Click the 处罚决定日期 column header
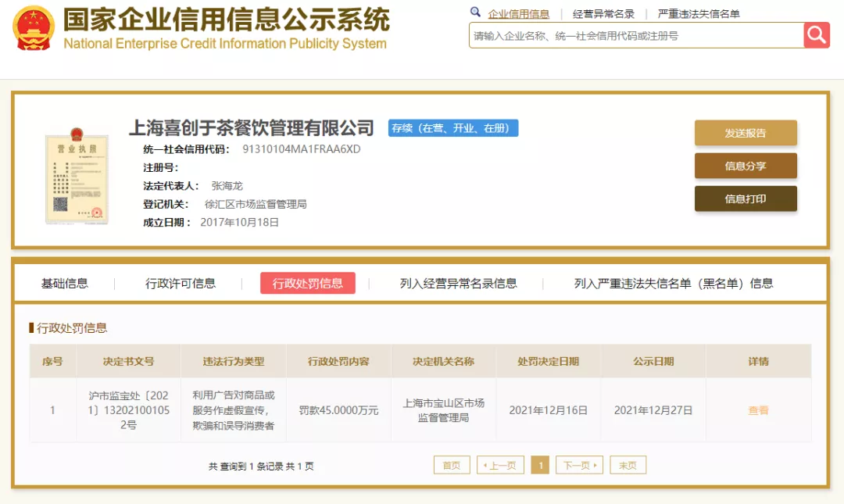The height and width of the screenshot is (504, 844). pos(549,361)
